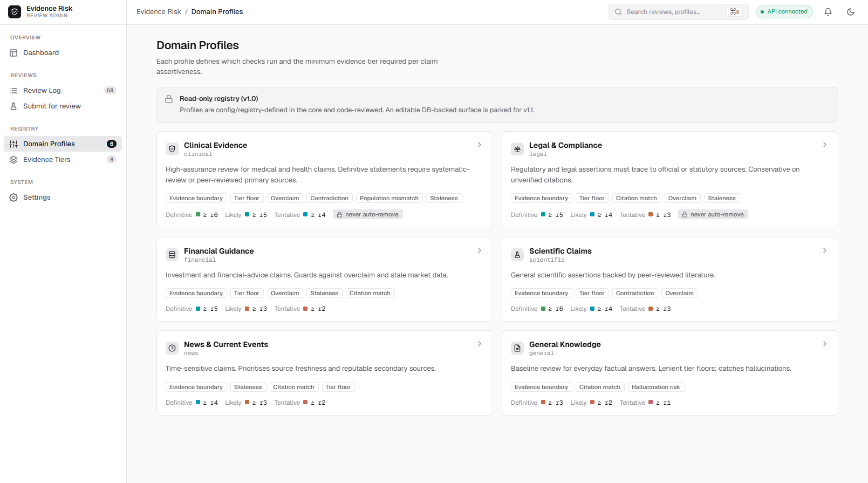Click the Evidence Tiers layers icon
868x483 pixels.
click(x=13, y=160)
